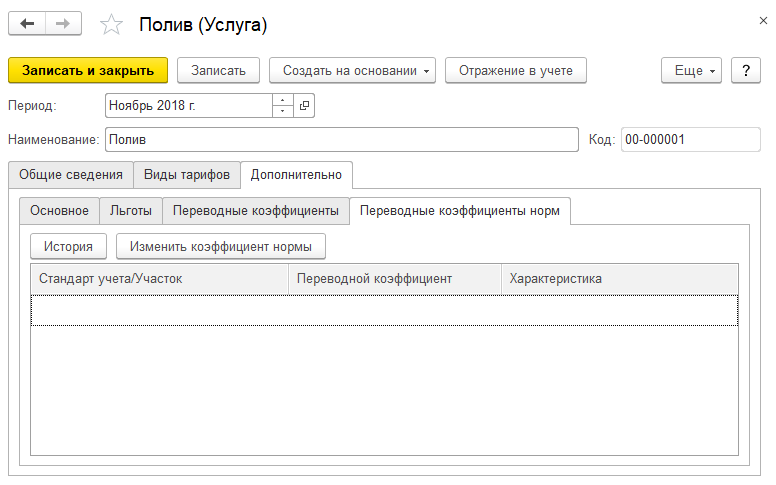
Task: Go back with the left arrow button
Action: coord(27,24)
